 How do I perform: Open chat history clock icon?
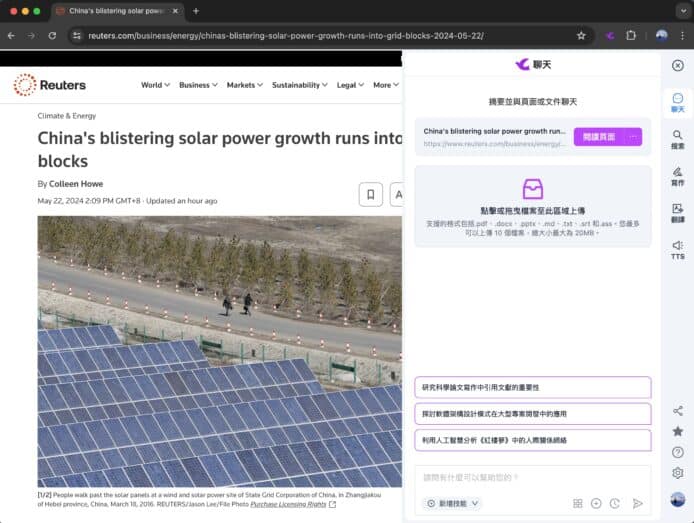point(615,503)
